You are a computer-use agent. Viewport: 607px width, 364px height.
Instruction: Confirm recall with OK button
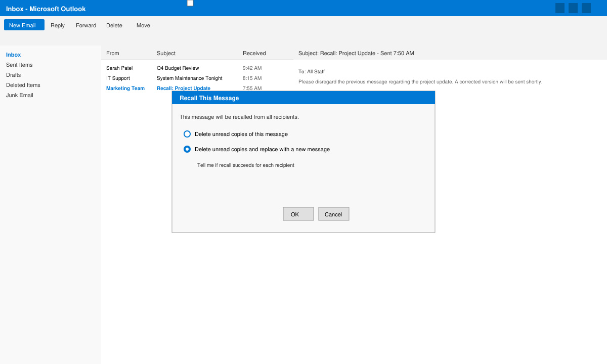click(x=298, y=214)
